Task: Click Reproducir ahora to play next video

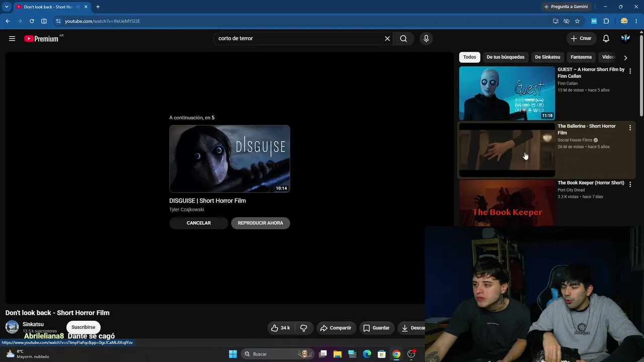Action: [x=261, y=223]
